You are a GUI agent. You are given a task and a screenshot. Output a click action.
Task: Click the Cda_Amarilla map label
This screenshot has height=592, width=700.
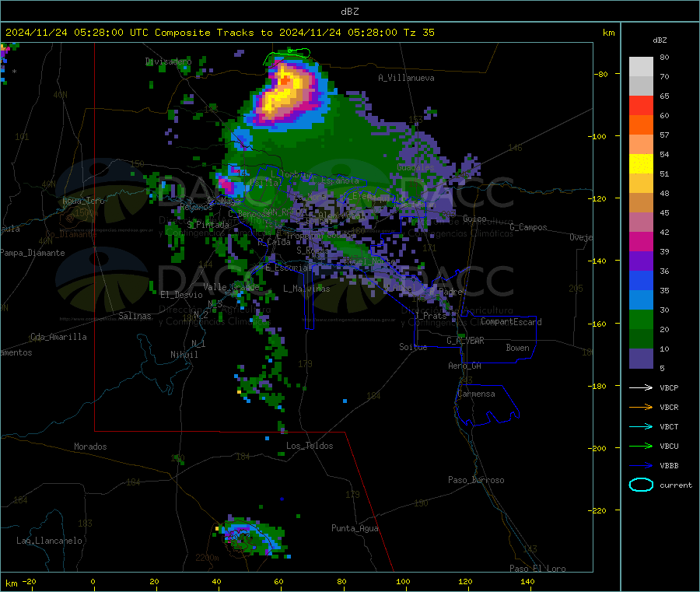(58, 337)
